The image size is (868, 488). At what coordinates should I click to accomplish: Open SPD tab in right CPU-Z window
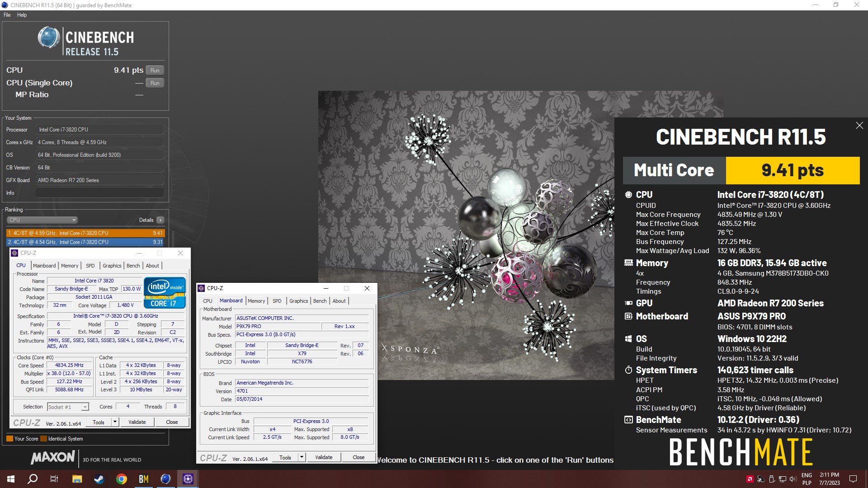point(277,301)
